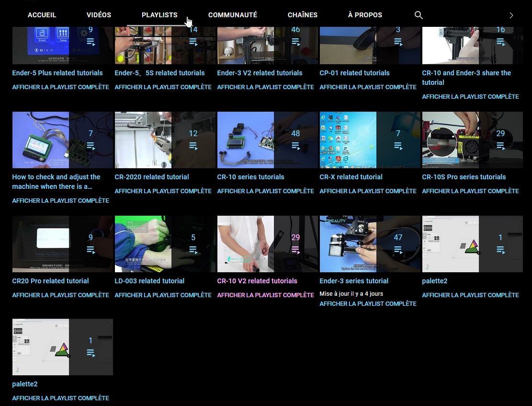The width and height of the screenshot is (532, 406).
Task: Show full playlist for CR-10 and Ender-3 tutorial
Action: [470, 96]
